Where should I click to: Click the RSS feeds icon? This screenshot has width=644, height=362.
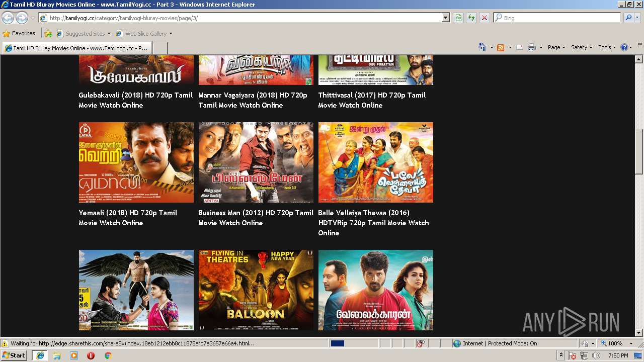coord(501,47)
